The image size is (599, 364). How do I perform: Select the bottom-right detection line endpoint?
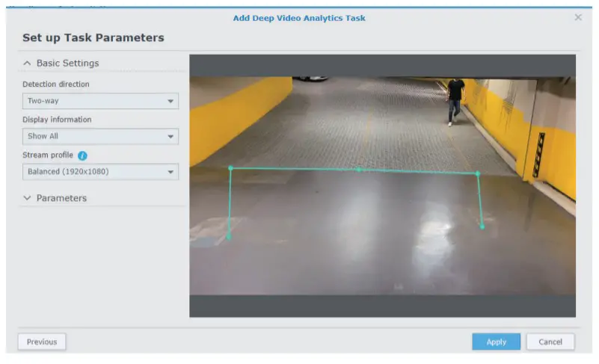coord(482,227)
